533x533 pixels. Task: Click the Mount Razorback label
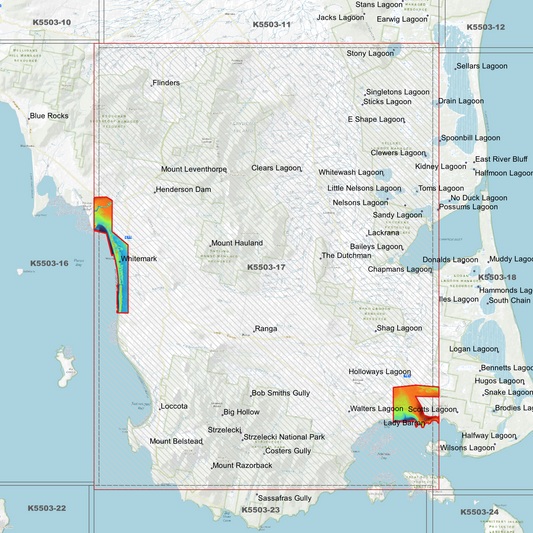tap(242, 465)
